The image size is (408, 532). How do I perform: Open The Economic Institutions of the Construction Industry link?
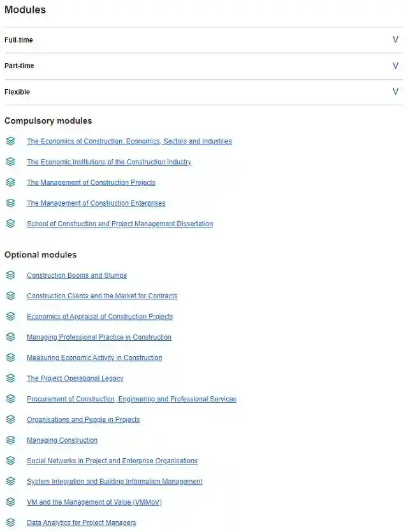pos(109,162)
